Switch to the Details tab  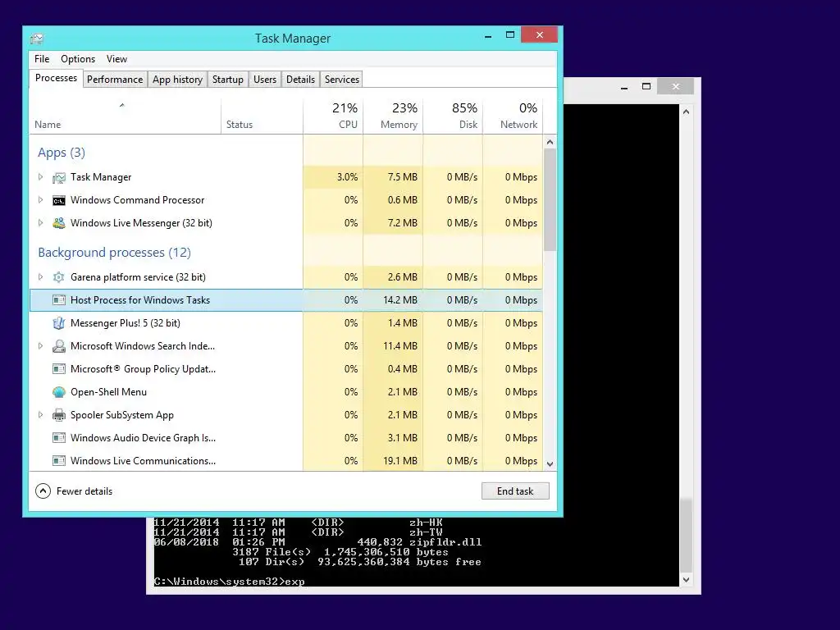click(x=300, y=80)
